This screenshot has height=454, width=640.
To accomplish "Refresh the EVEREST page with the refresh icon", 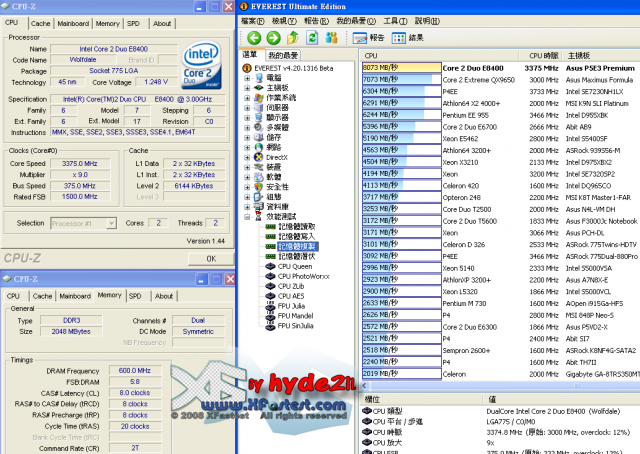I will click(312, 38).
